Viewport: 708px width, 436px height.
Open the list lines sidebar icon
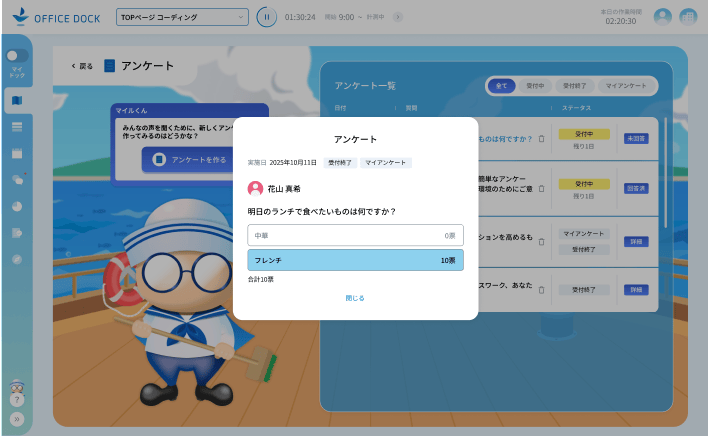[x=17, y=127]
